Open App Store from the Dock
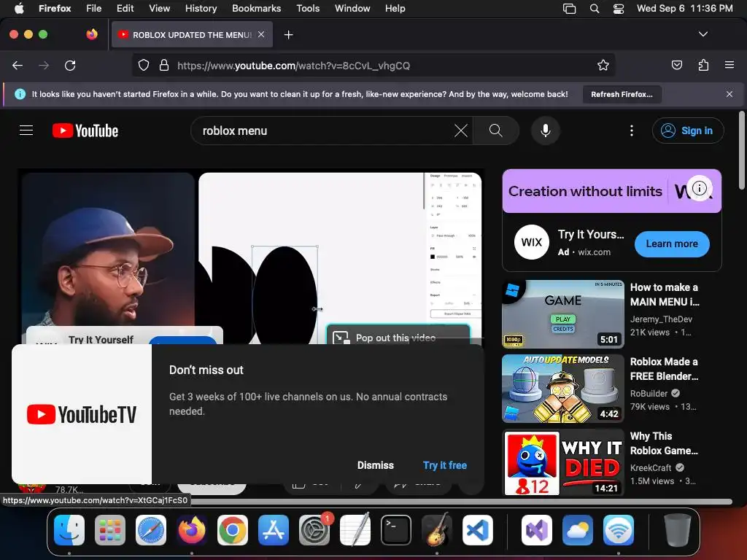This screenshot has height=560, width=747. (274, 530)
